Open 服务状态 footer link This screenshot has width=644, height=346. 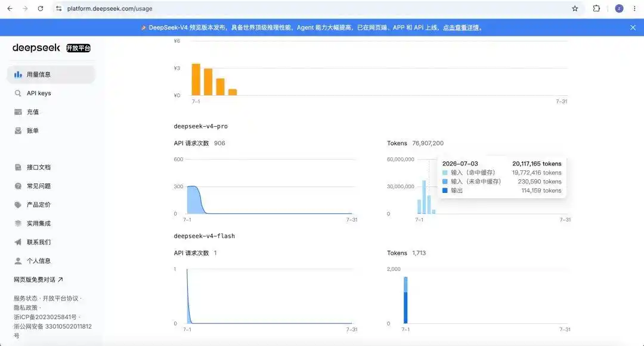(26, 298)
